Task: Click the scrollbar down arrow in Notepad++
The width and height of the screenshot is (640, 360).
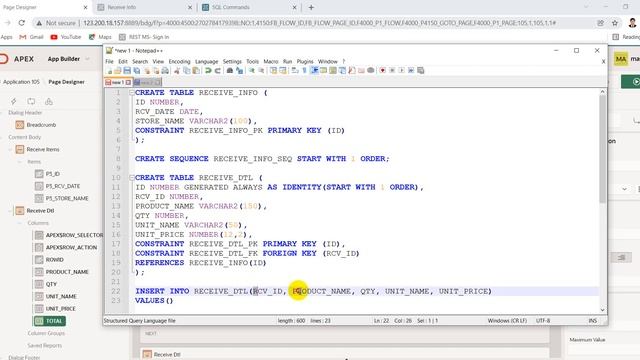Action: coord(602,310)
